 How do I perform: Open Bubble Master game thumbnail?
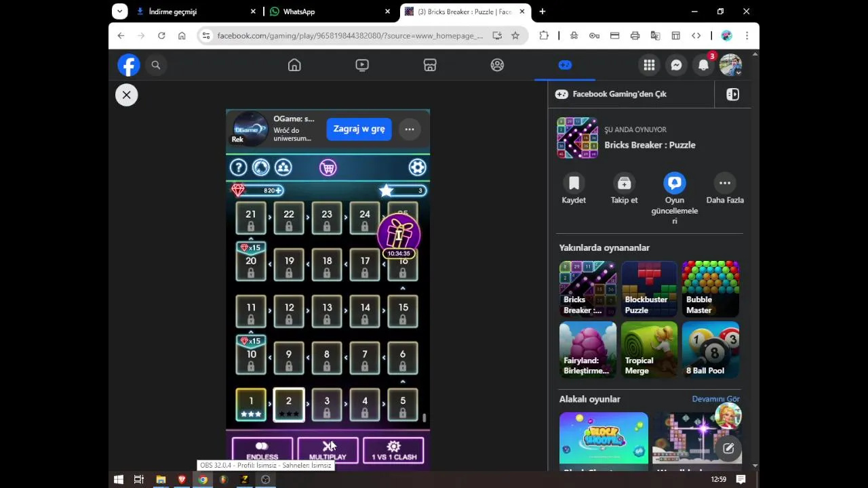coord(710,289)
